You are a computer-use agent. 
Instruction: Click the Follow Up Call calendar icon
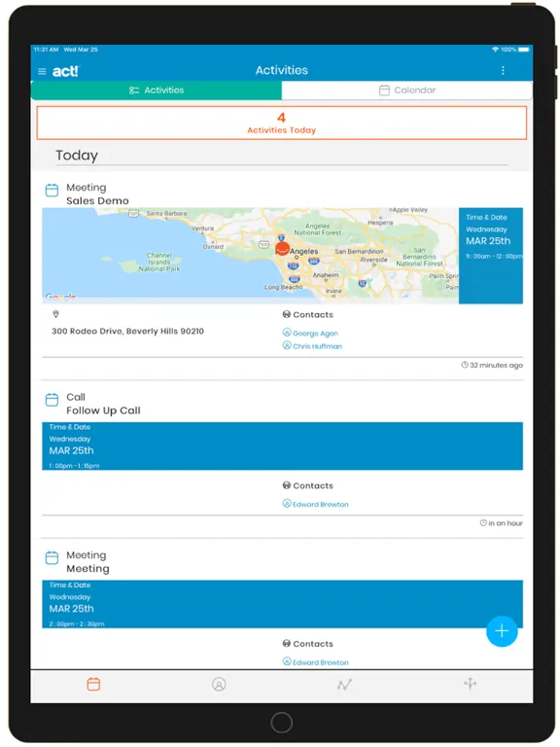[x=52, y=400]
